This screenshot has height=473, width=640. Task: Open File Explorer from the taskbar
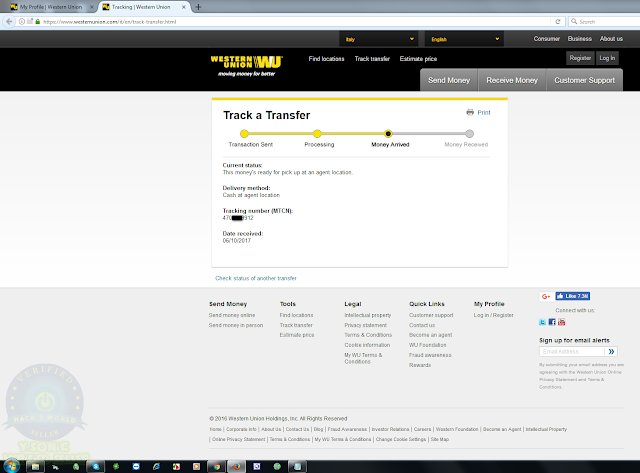[x=36, y=466]
